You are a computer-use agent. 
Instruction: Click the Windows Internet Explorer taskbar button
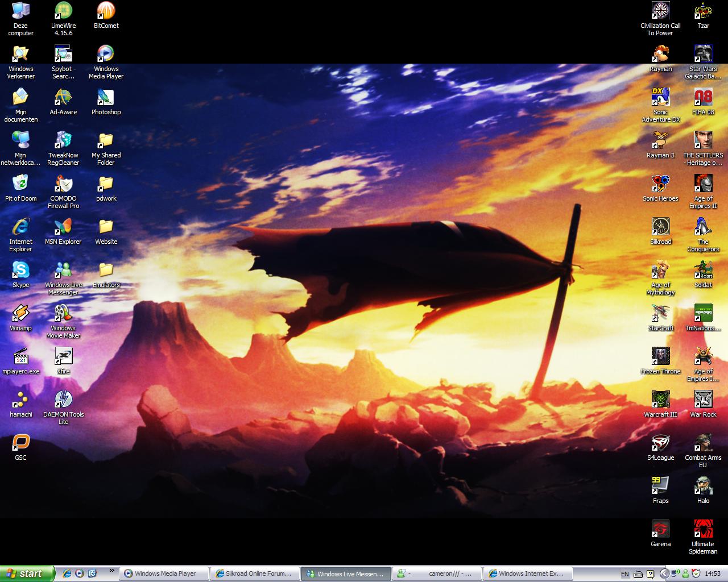[528, 574]
